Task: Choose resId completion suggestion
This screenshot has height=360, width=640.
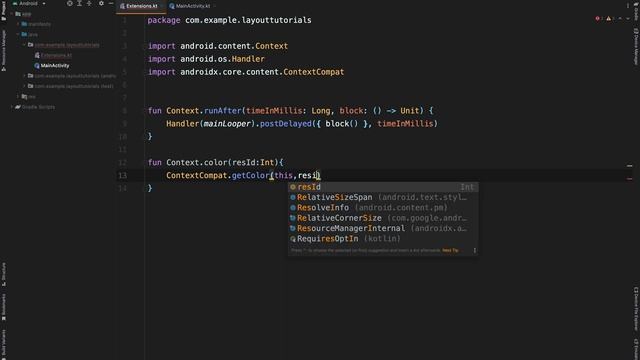Action: [383, 187]
